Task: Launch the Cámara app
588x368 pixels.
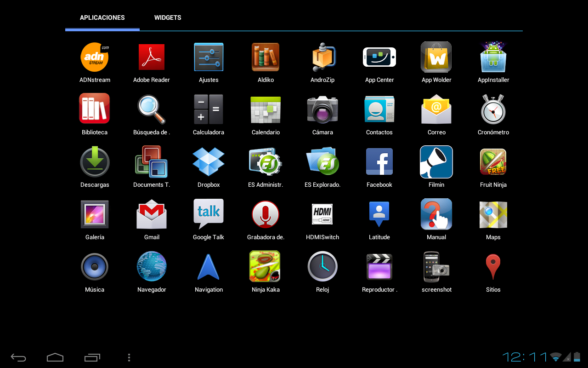Action: click(322, 109)
